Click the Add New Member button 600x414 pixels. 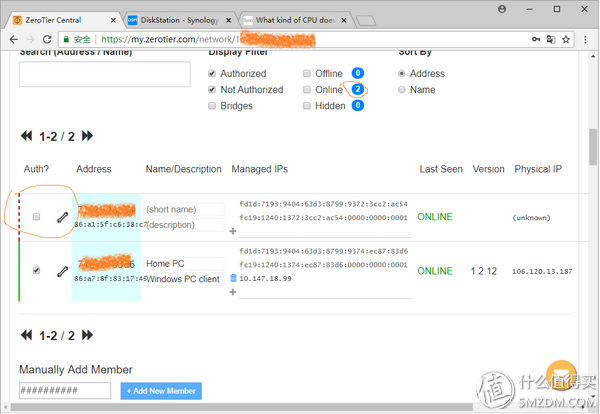pyautogui.click(x=161, y=391)
